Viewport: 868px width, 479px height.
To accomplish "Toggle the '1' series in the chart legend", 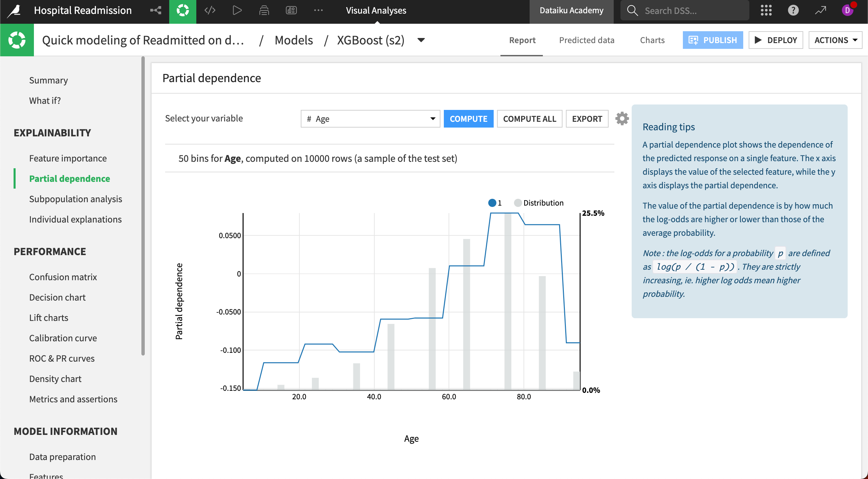I will point(495,203).
